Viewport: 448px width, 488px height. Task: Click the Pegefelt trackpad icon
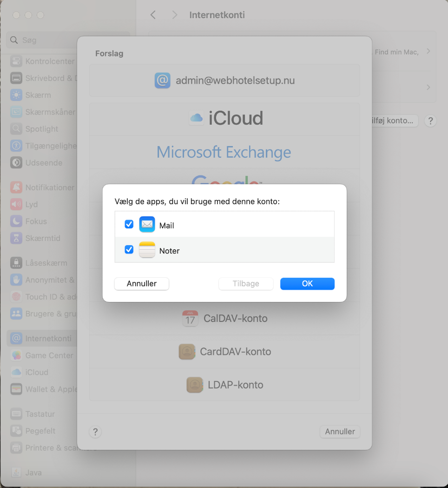[x=16, y=431]
